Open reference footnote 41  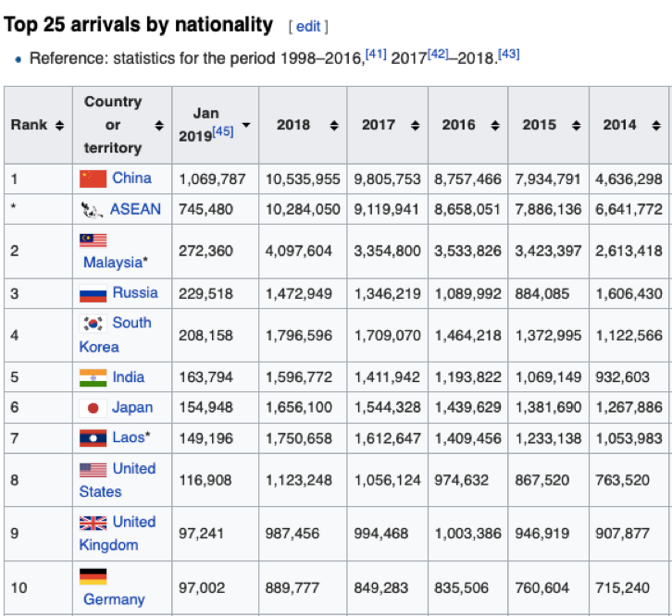376,55
